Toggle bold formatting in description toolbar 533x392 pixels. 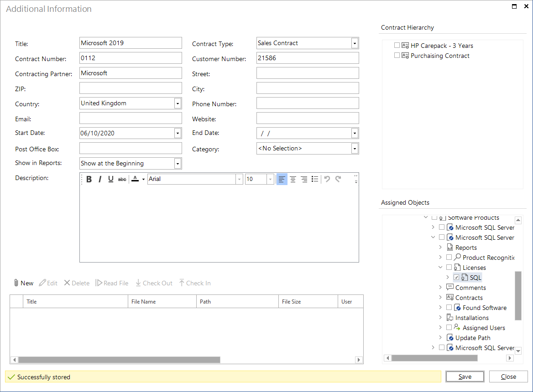pyautogui.click(x=89, y=179)
